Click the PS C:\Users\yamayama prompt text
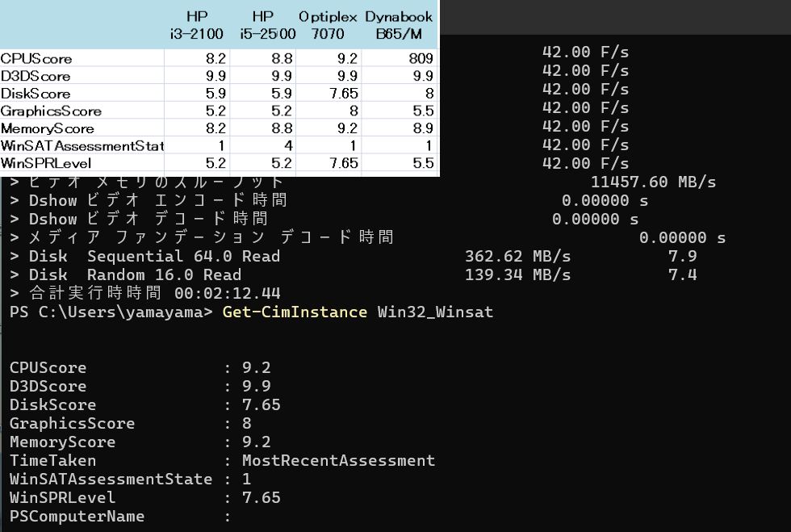 [x=110, y=312]
